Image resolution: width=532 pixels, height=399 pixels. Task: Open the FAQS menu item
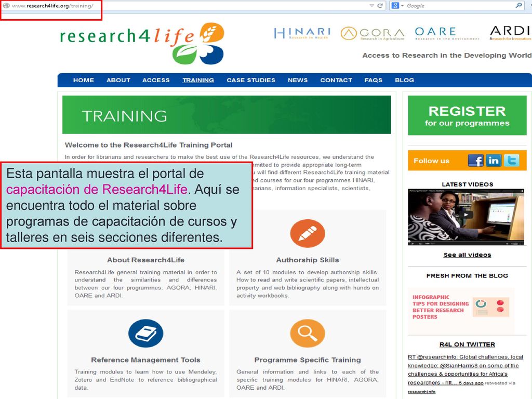point(373,80)
